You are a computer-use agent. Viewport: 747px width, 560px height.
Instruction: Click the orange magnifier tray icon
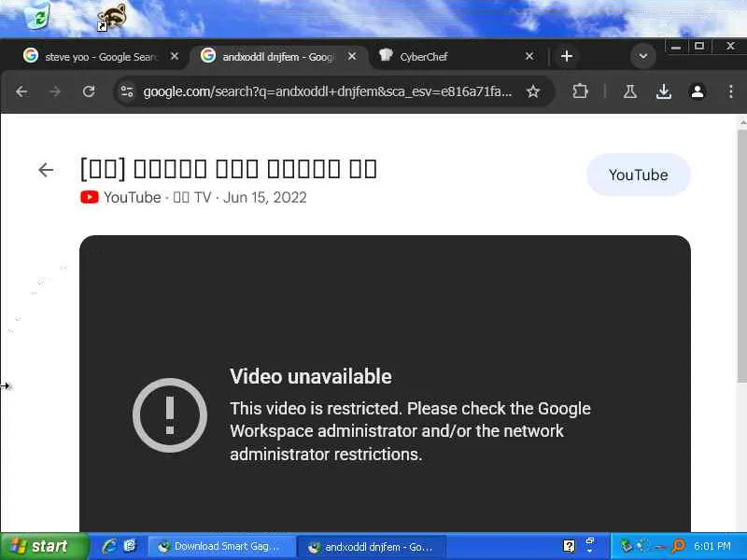pos(679,546)
